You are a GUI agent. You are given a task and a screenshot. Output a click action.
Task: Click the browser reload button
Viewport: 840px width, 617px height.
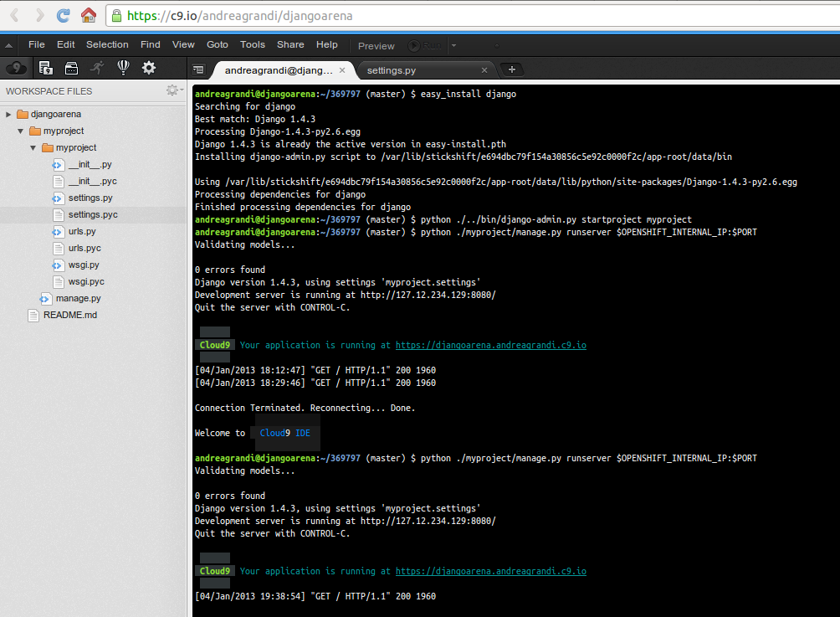click(x=64, y=16)
